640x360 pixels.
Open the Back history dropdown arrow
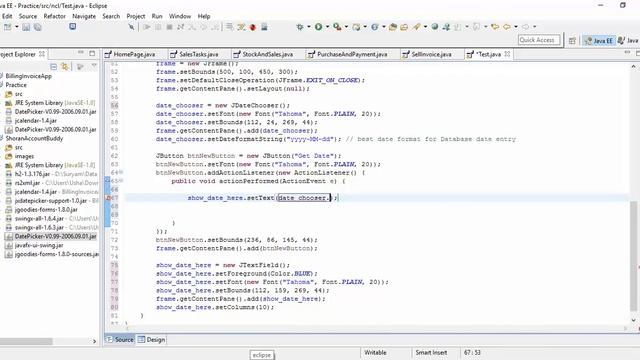click(516, 27)
